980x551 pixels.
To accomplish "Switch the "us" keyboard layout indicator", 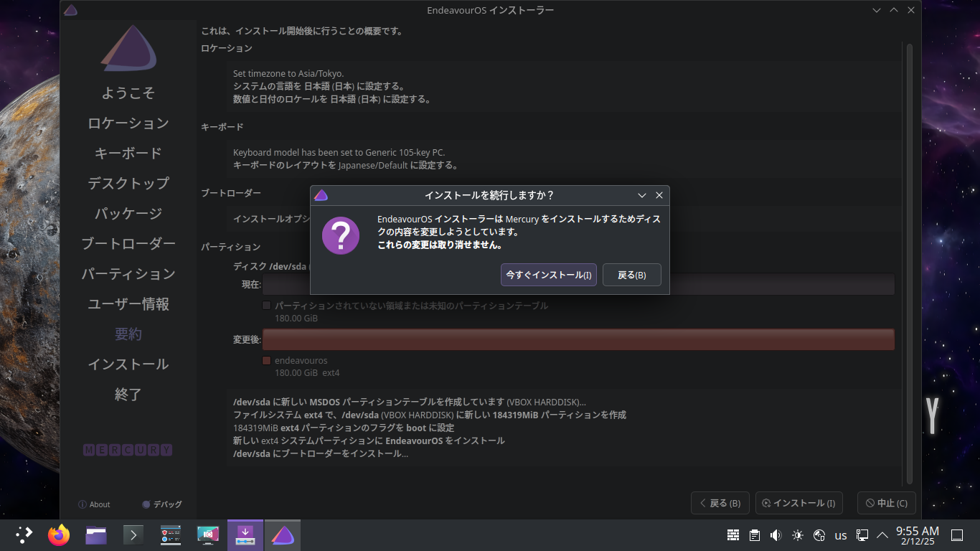I will (x=841, y=535).
